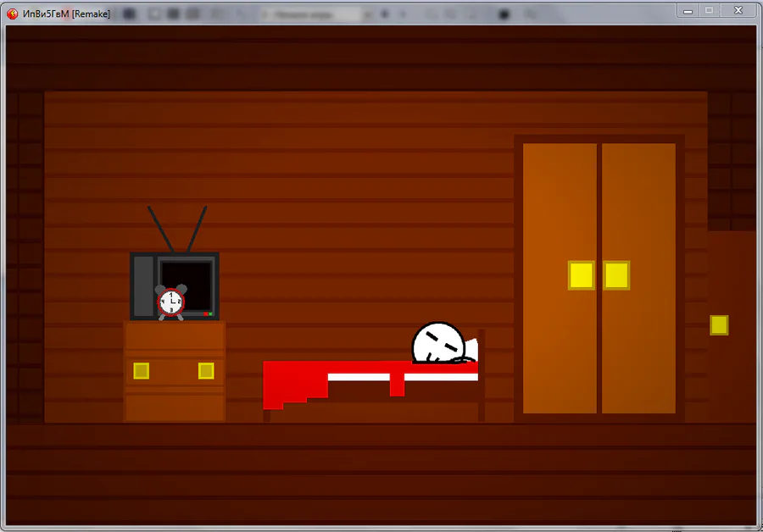Viewport: 763px width, 532px height.
Task: Click the red blanket hanging off the bed
Action: (295, 384)
